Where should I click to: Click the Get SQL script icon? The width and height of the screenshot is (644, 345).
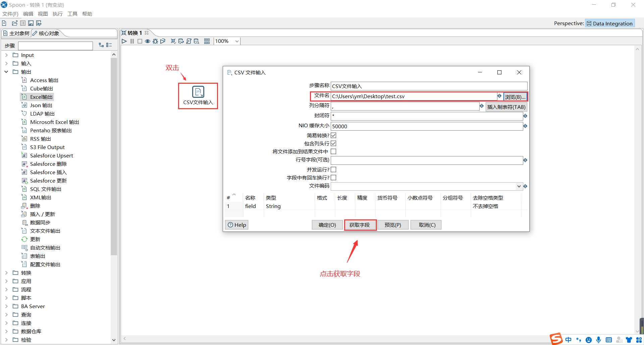(189, 41)
